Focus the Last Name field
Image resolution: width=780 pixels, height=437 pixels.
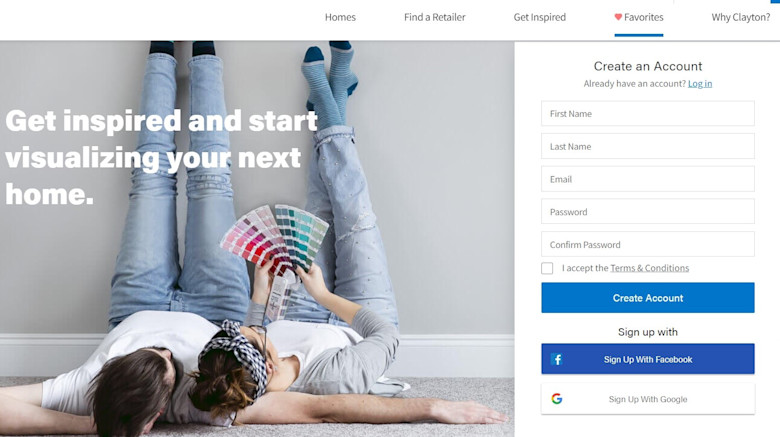click(648, 146)
